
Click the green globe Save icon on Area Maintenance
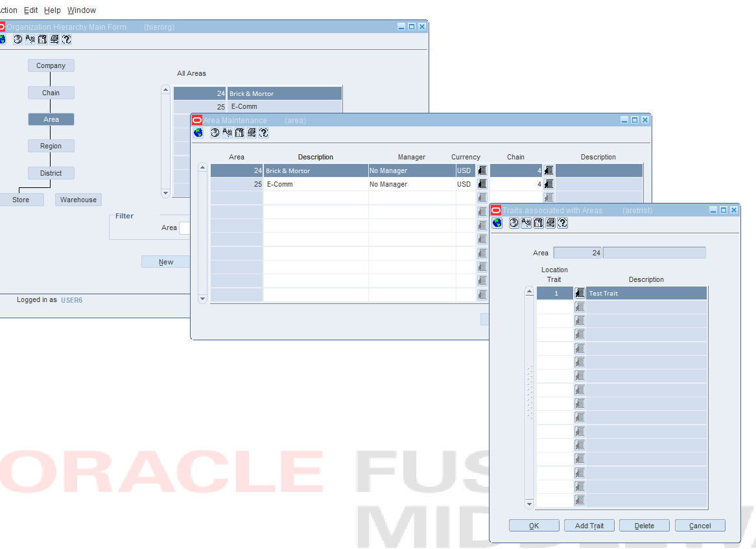[198, 132]
